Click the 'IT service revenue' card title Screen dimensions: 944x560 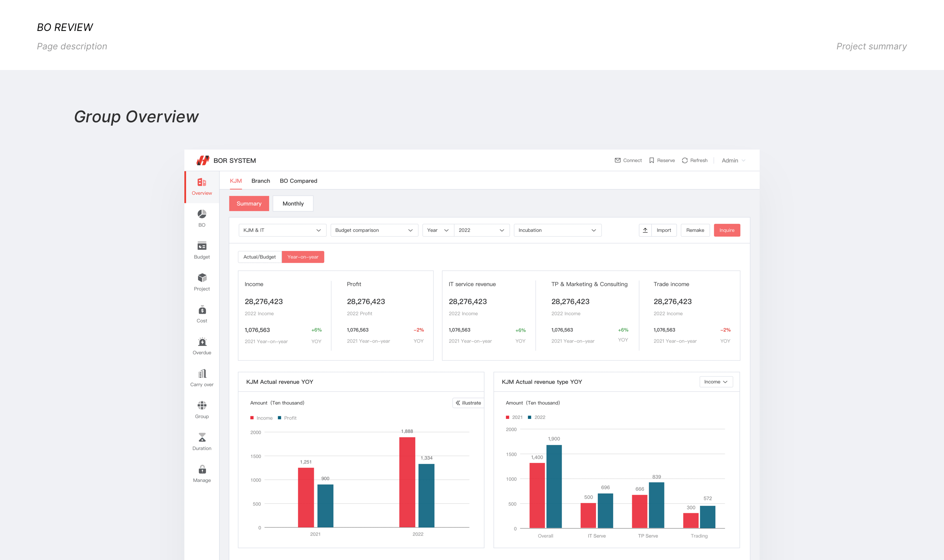click(x=472, y=284)
